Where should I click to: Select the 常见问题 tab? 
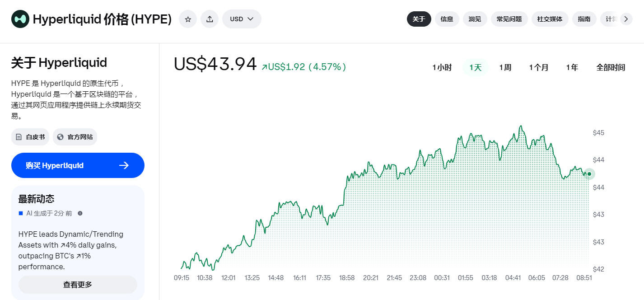click(x=509, y=19)
